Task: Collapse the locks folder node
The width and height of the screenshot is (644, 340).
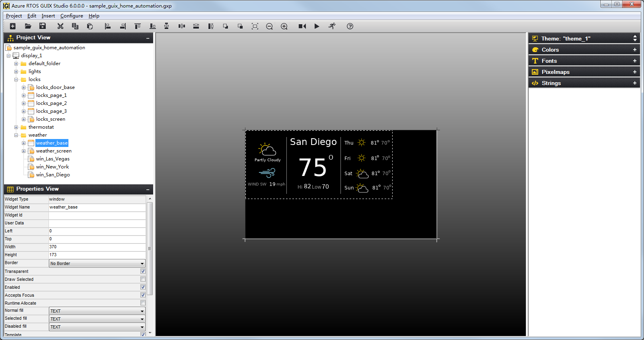Action: 16,79
